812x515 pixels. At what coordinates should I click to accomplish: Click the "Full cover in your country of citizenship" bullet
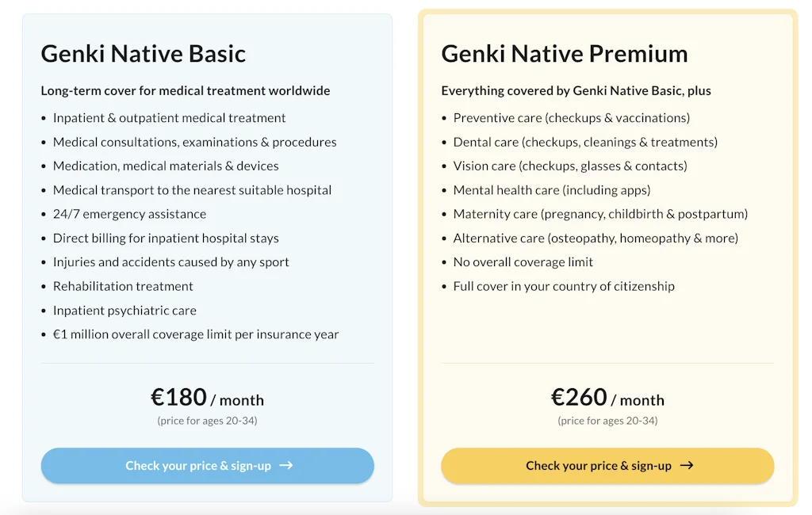(x=564, y=286)
